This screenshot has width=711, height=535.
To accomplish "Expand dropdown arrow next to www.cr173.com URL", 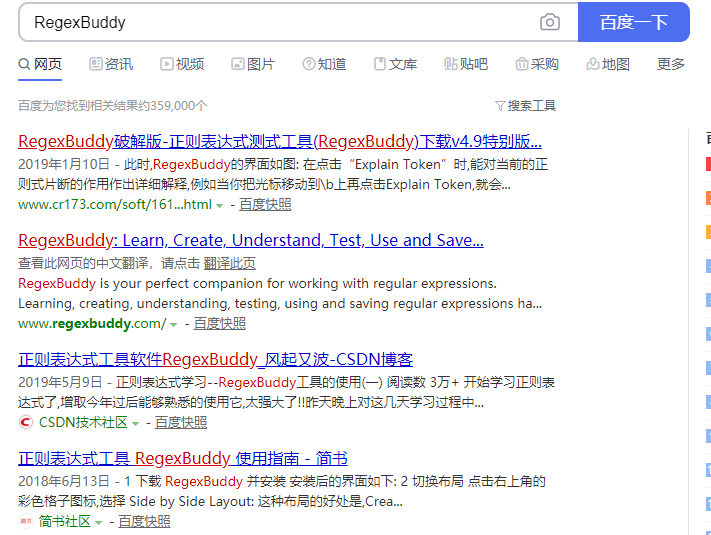I will (x=219, y=205).
